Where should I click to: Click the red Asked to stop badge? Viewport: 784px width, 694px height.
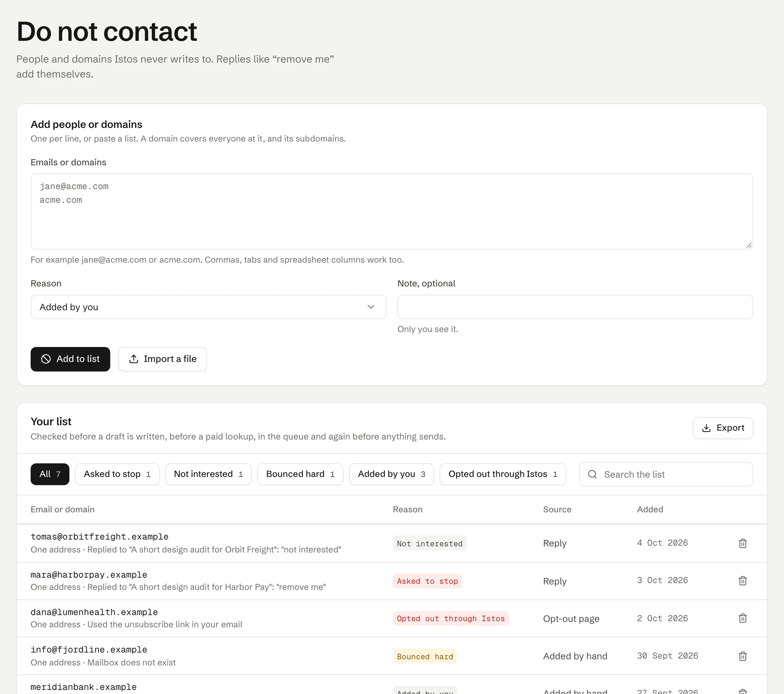point(427,581)
